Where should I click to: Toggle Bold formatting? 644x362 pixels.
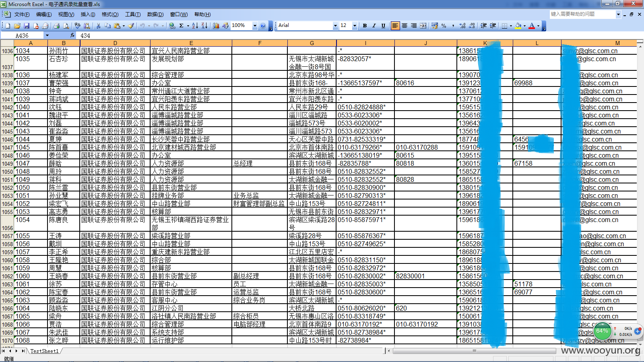point(365,26)
